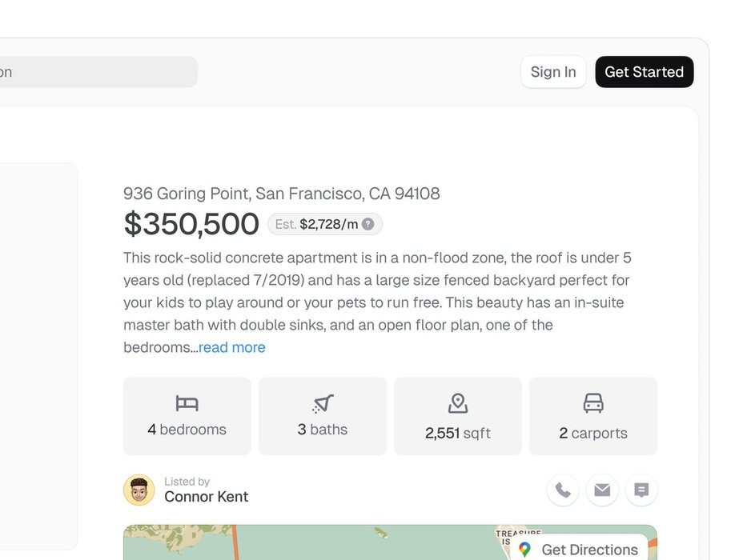
Task: Click the Google Maps pin icon
Action: 525,550
